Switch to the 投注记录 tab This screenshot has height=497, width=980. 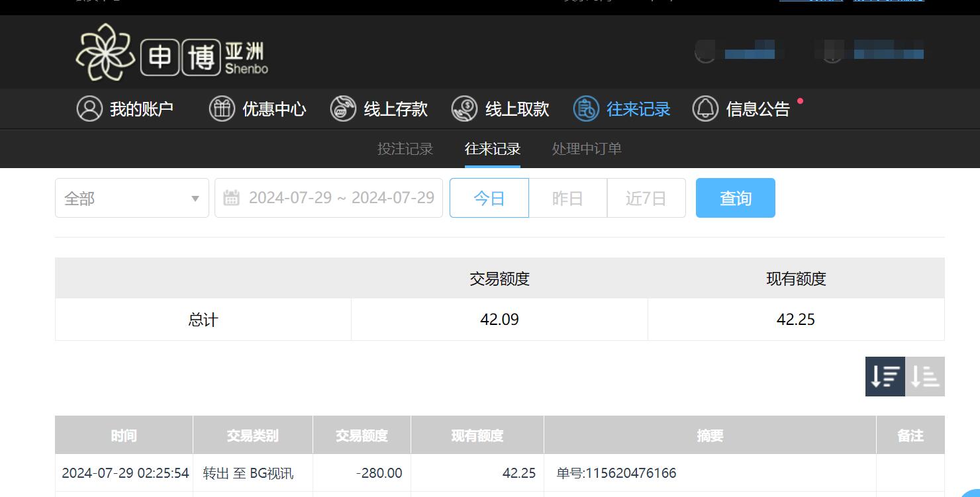click(404, 149)
